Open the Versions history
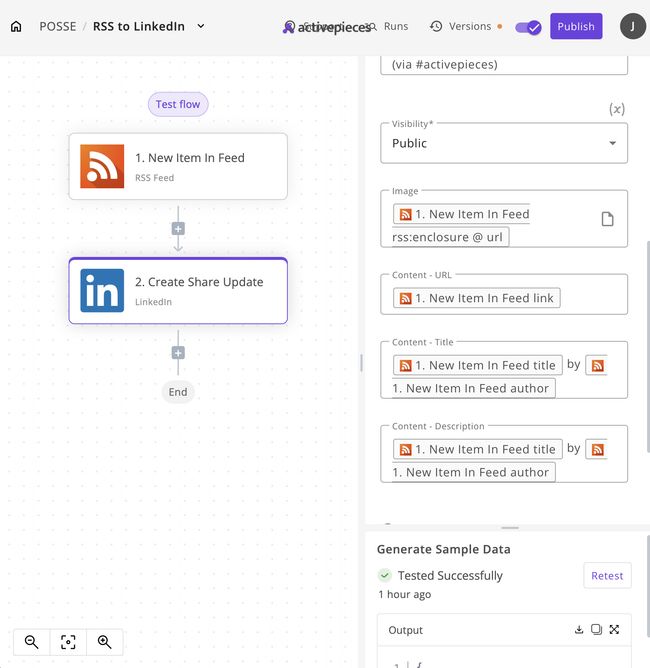650x668 pixels. click(x=470, y=26)
